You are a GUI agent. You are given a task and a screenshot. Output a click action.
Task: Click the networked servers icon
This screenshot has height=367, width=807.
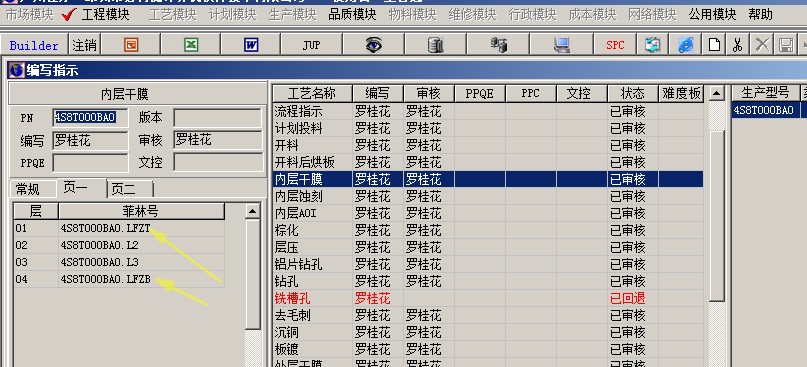[x=498, y=45]
